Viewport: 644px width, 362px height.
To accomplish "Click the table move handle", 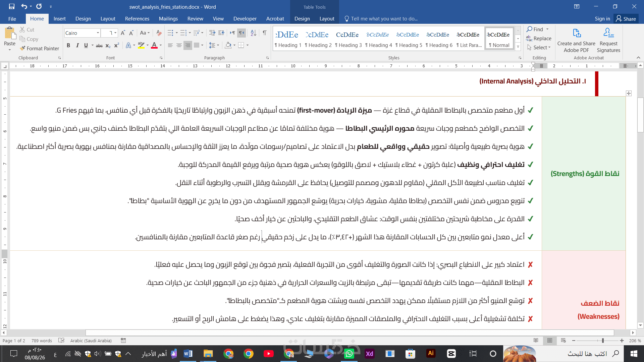I will tap(629, 93).
